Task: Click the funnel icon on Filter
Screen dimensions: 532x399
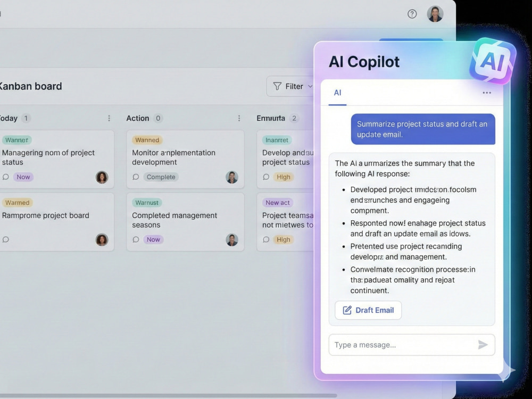Action: (x=277, y=86)
